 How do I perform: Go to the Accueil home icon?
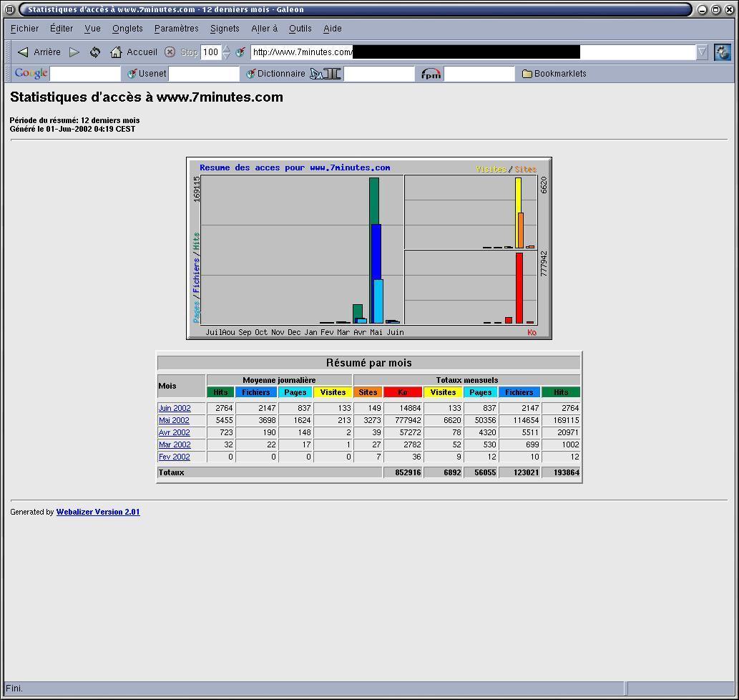click(116, 52)
